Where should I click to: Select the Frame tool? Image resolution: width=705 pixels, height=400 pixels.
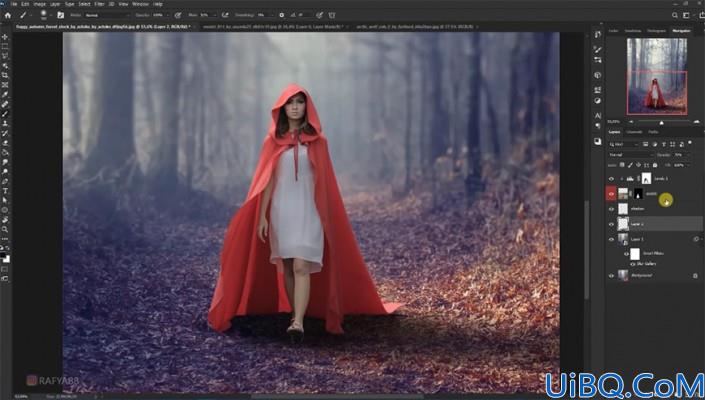tap(5, 84)
